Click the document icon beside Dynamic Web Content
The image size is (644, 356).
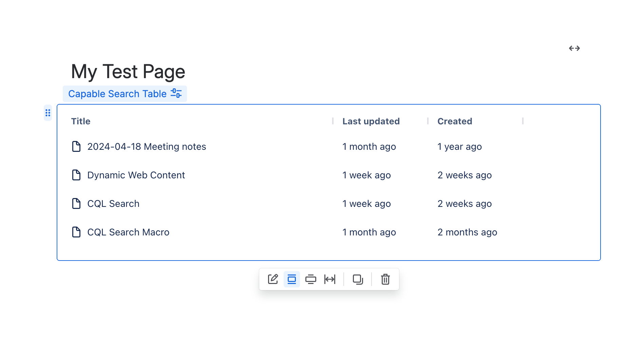pos(76,175)
